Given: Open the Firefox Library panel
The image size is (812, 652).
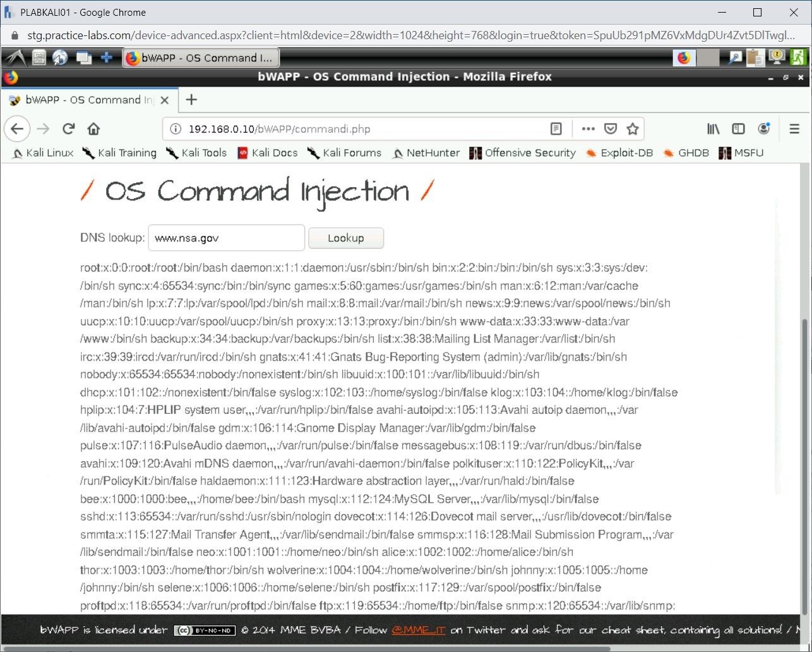Looking at the screenshot, I should pyautogui.click(x=713, y=128).
